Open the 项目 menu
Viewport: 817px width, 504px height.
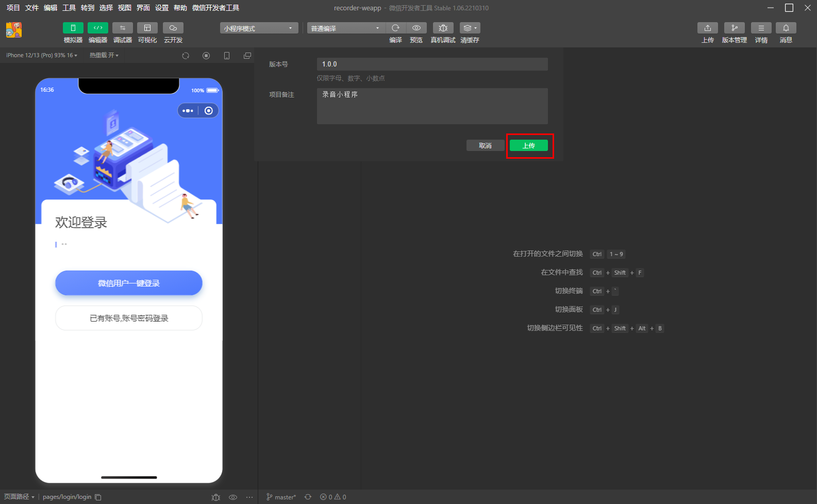click(13, 8)
